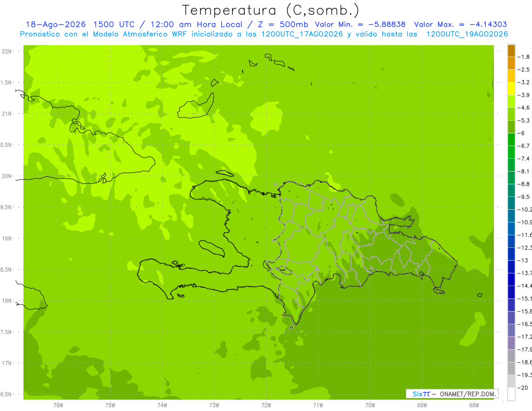
Task: Click the "1200UTC_19AGO2026" valid-until time
Action: (x=467, y=34)
